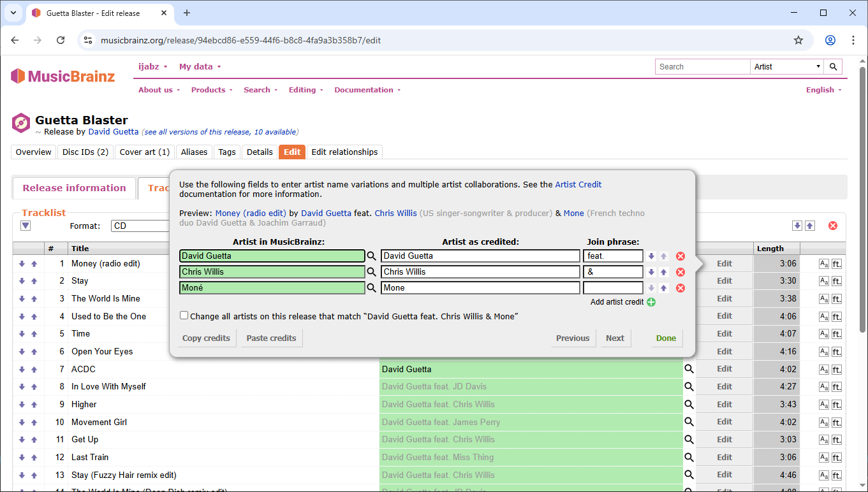868x492 pixels.
Task: Open search type Artist dropdown
Action: pyautogui.click(x=787, y=66)
